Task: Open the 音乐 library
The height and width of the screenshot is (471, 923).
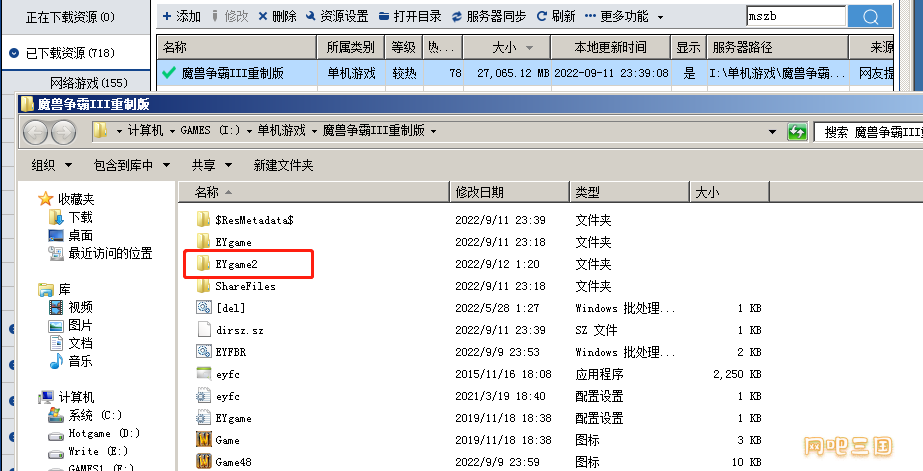Action: (x=80, y=361)
